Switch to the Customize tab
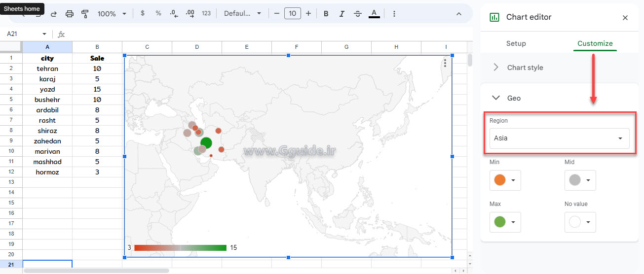Screen dimensions: 644x274 click(595, 43)
